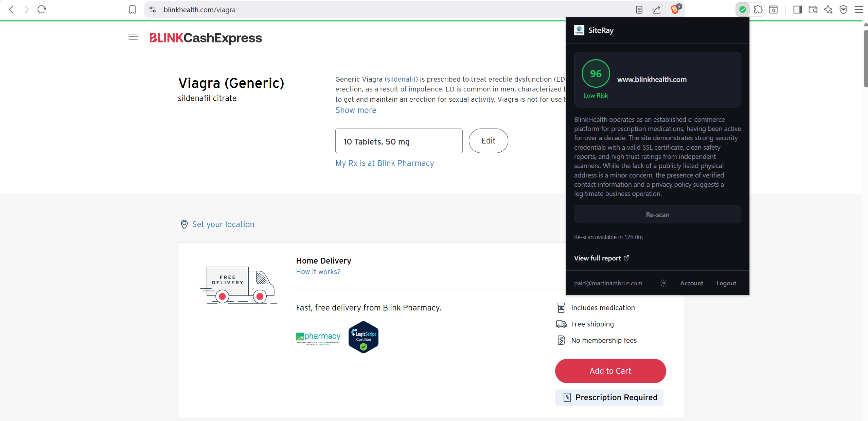Click Logout in SiteRay panel
Screen dimensions: 868x421
[726, 283]
